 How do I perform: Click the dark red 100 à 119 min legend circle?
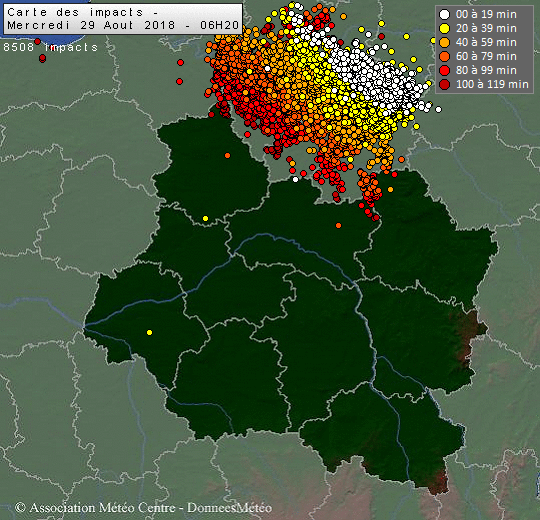point(445,84)
